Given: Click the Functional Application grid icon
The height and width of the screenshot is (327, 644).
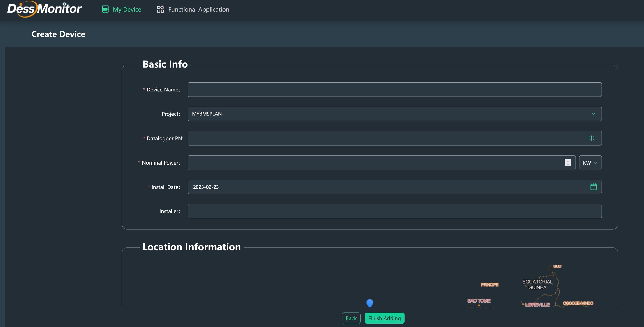Looking at the screenshot, I should click(160, 9).
